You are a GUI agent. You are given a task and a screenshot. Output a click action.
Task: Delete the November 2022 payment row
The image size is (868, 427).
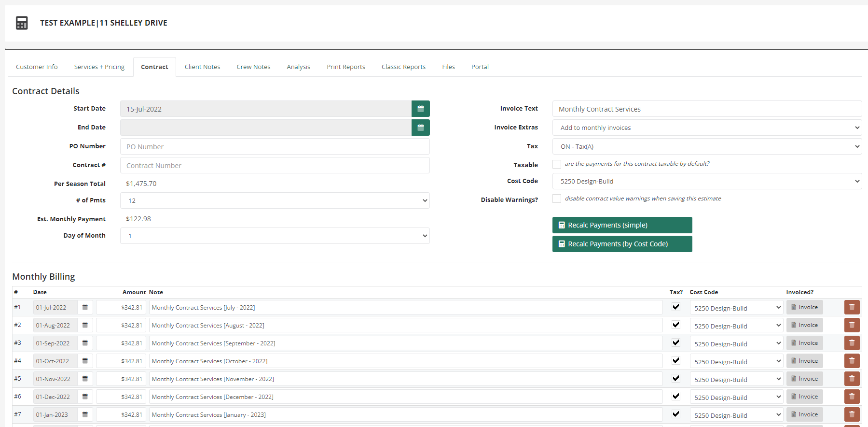coord(852,379)
